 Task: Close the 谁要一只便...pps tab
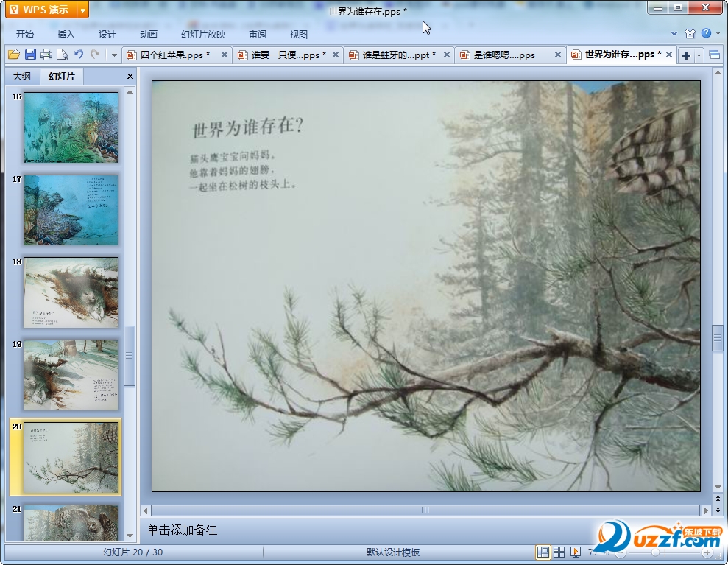click(335, 55)
